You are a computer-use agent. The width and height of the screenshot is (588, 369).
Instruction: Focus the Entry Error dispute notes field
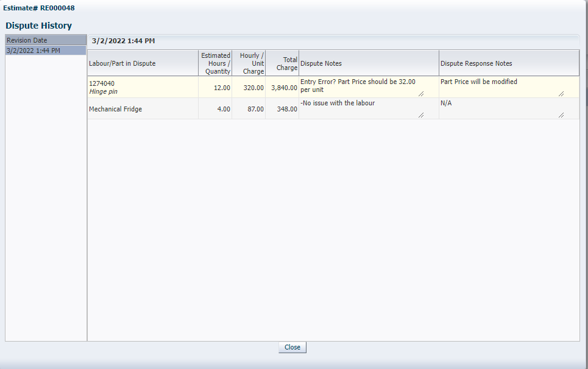click(x=362, y=87)
